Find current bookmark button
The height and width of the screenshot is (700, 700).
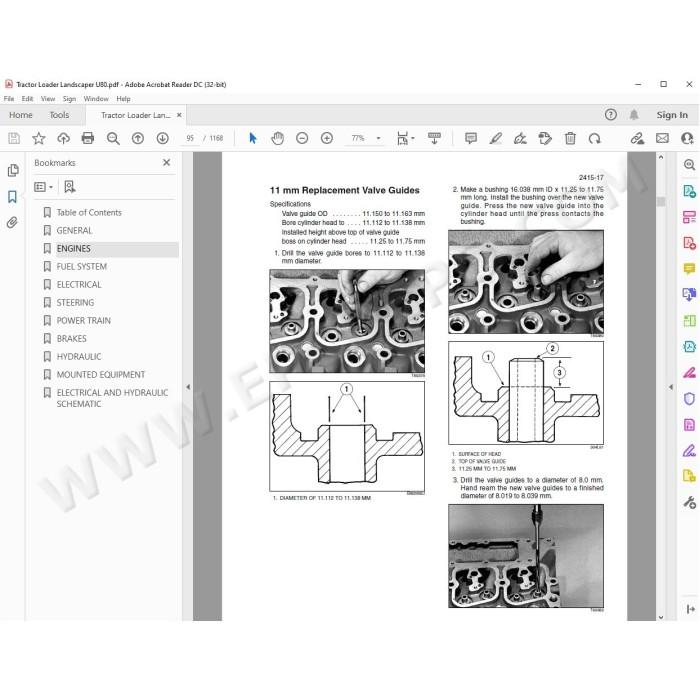pyautogui.click(x=70, y=187)
